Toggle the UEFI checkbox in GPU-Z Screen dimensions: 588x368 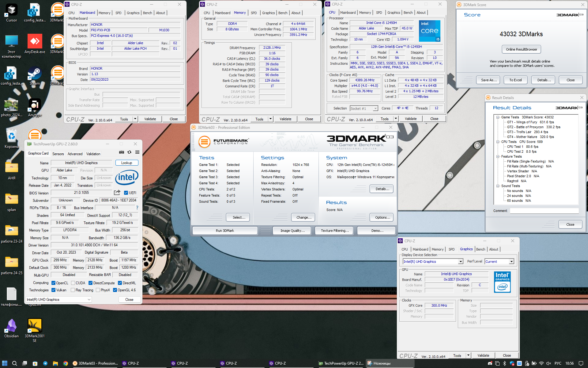126,193
